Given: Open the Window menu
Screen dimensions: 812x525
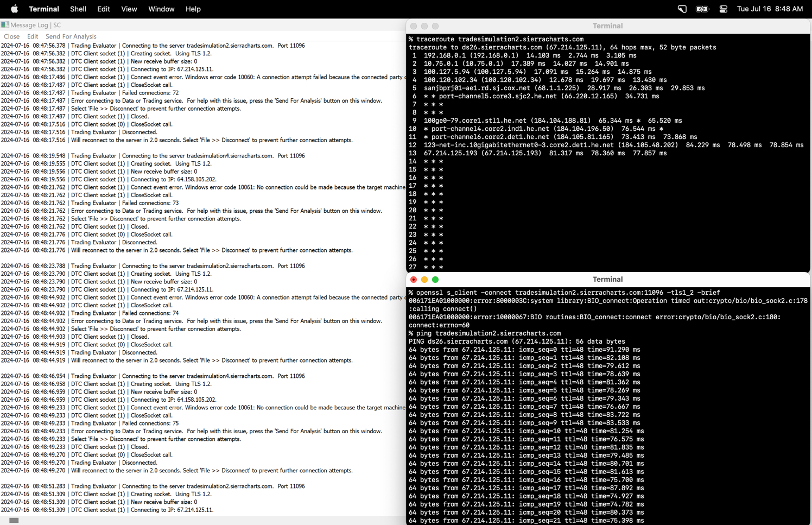Looking at the screenshot, I should [161, 9].
